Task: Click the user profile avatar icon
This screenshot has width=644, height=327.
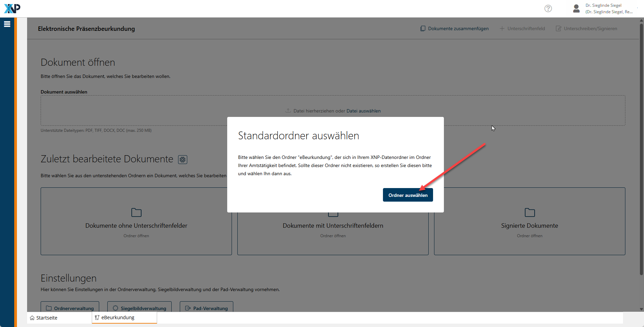Action: point(576,8)
